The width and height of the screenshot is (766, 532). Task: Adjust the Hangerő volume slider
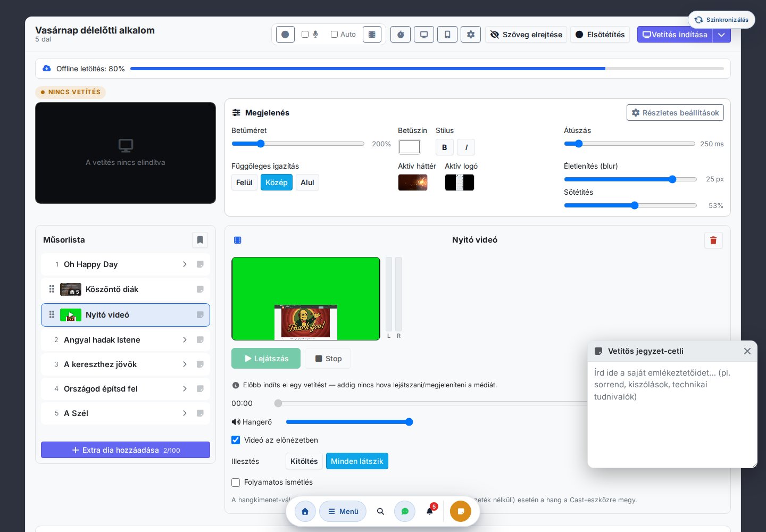tap(349, 422)
